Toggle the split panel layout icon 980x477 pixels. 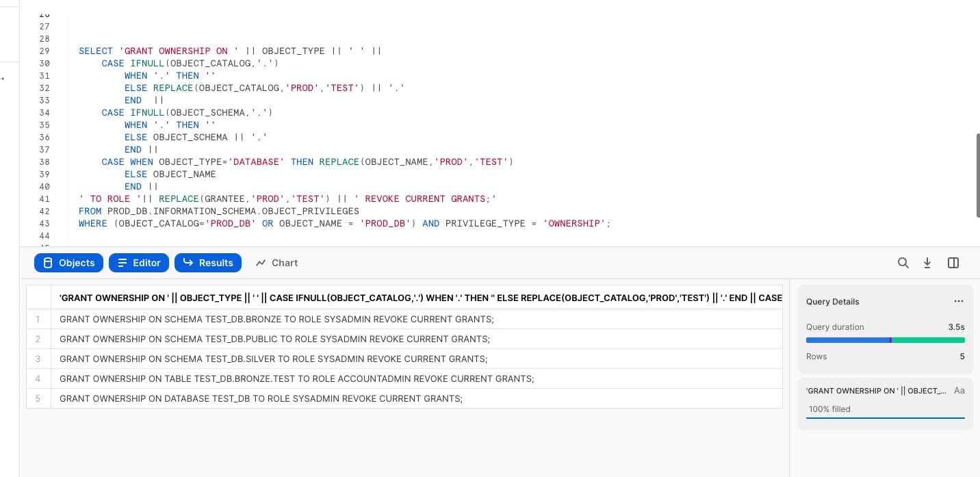953,263
